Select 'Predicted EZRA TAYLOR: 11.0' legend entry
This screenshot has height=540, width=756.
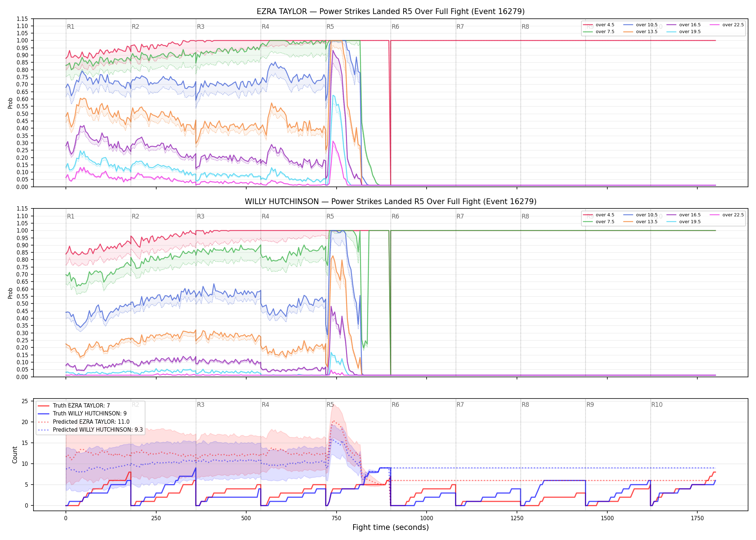coord(84,422)
